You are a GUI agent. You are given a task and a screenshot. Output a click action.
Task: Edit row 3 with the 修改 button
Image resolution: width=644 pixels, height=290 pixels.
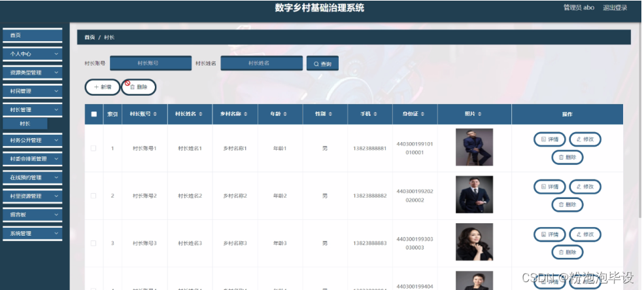[585, 234]
